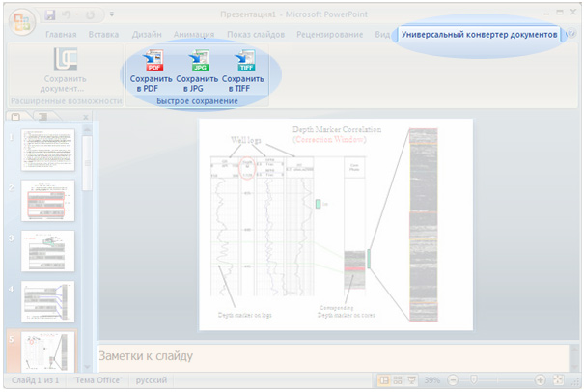Switch to Outline pane tab

[43, 117]
